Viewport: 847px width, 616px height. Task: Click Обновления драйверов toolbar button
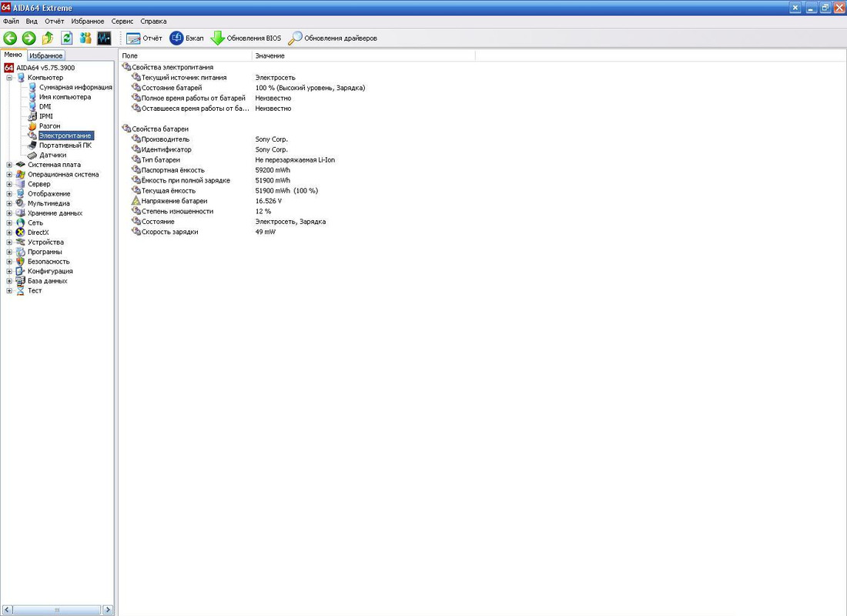(332, 38)
